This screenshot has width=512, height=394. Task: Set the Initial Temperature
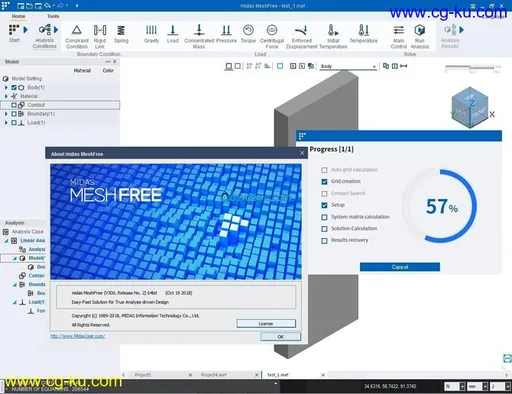[x=333, y=36]
